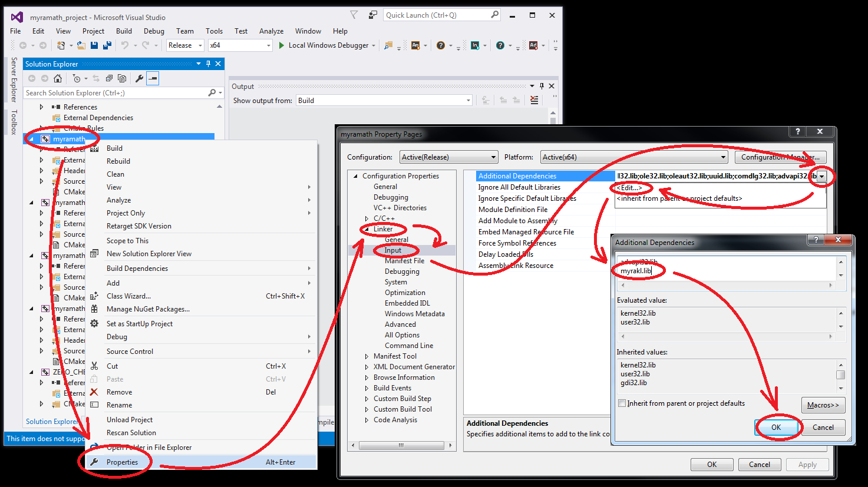Click the feedback icon beside Quick Launch

click(x=373, y=15)
